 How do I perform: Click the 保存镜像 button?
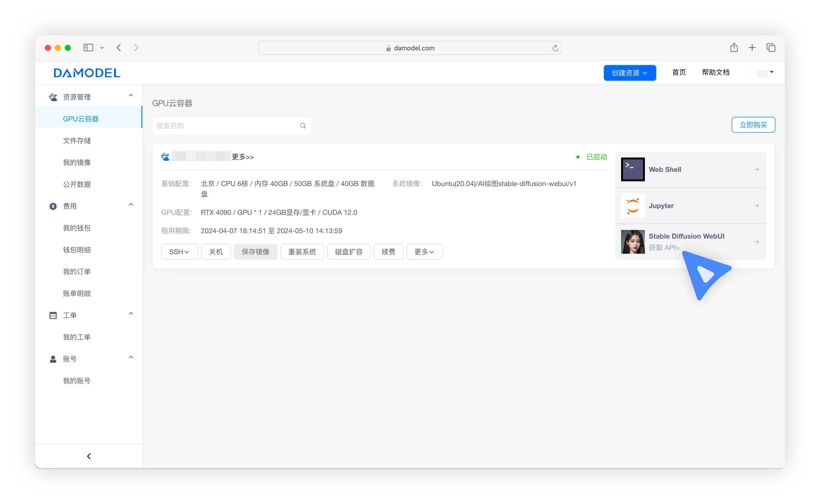pyautogui.click(x=255, y=252)
